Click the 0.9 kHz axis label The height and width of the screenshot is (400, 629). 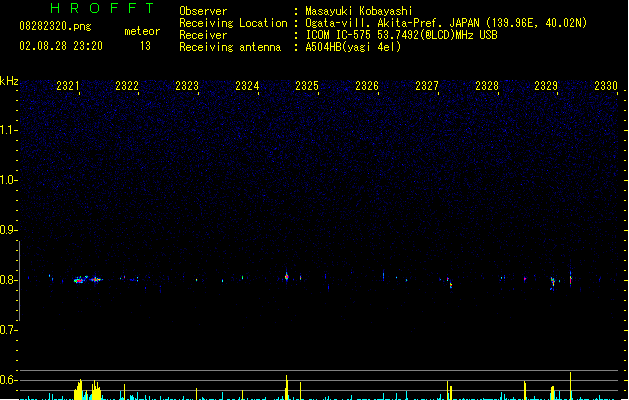pyautogui.click(x=8, y=230)
